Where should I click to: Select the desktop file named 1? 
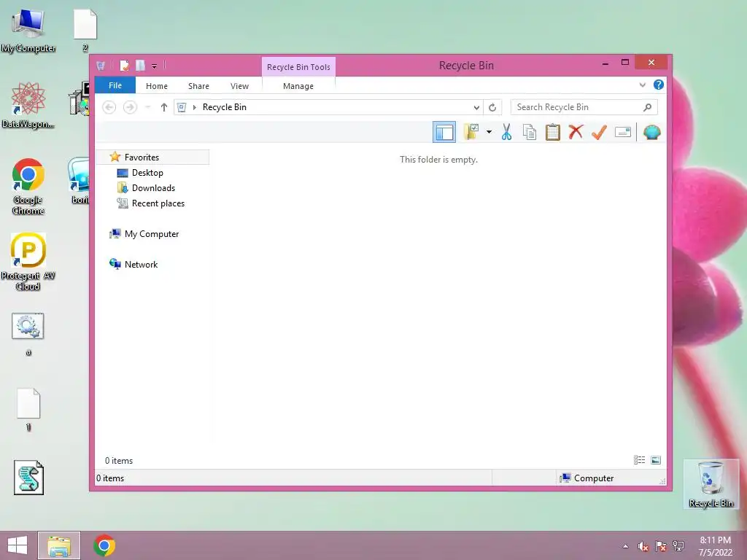(x=28, y=410)
